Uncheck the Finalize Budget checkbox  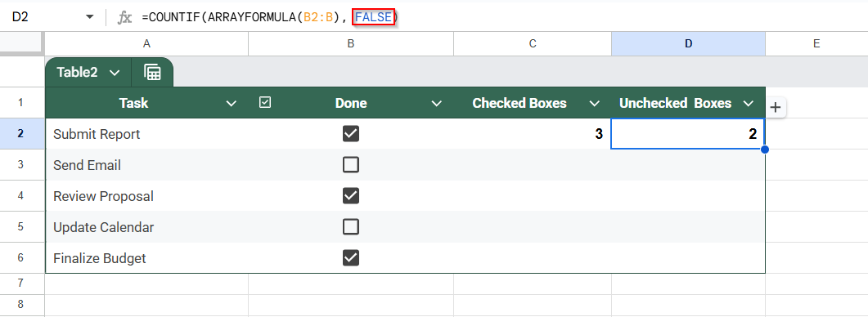click(351, 258)
